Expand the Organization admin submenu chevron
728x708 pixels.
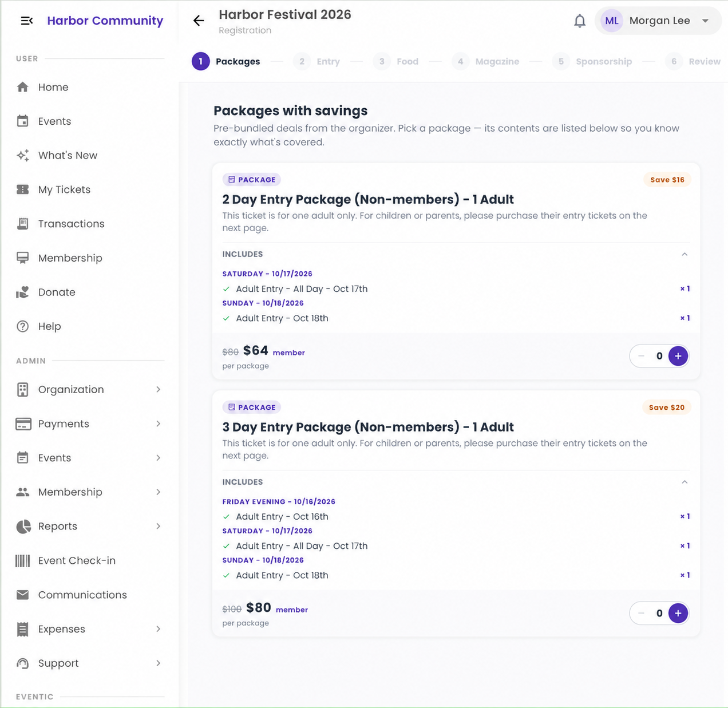(x=159, y=390)
